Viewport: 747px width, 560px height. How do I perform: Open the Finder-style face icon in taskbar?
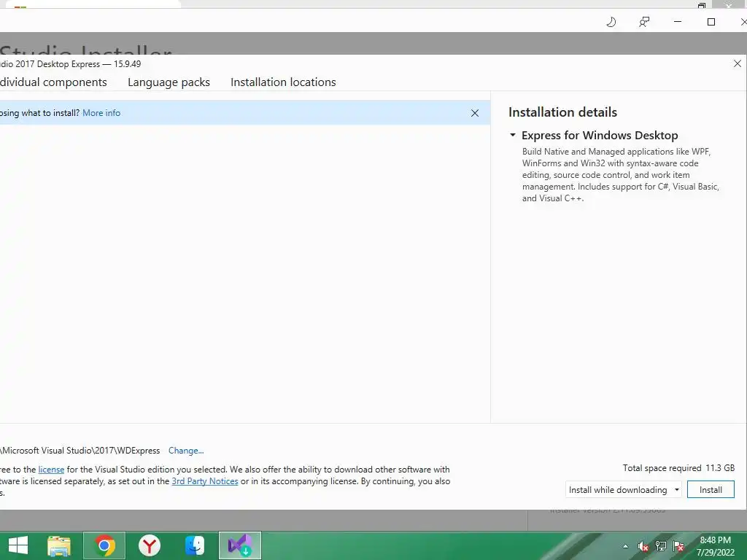[195, 545]
